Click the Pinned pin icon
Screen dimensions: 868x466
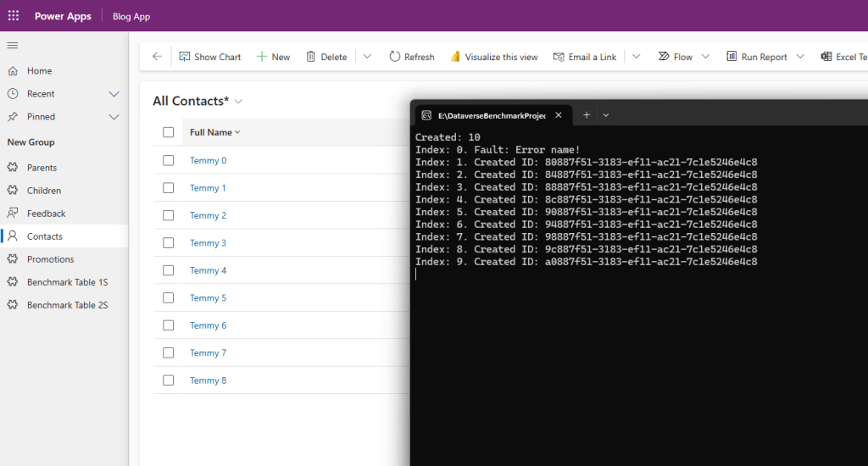(x=13, y=117)
